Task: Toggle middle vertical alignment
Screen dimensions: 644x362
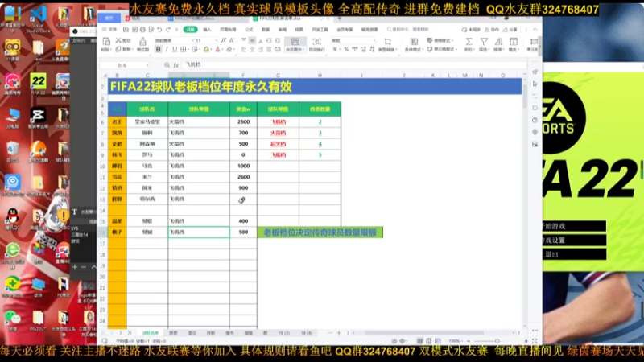Action: 252,40
